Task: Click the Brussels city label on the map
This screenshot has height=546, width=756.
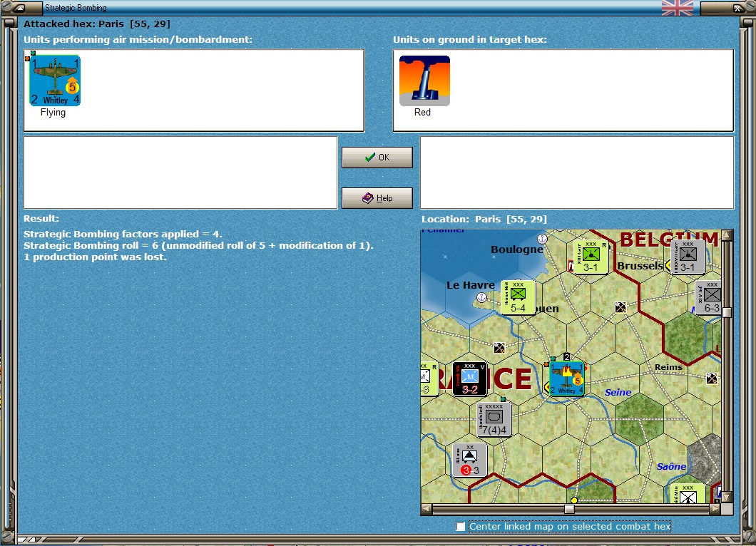Action: tap(640, 266)
